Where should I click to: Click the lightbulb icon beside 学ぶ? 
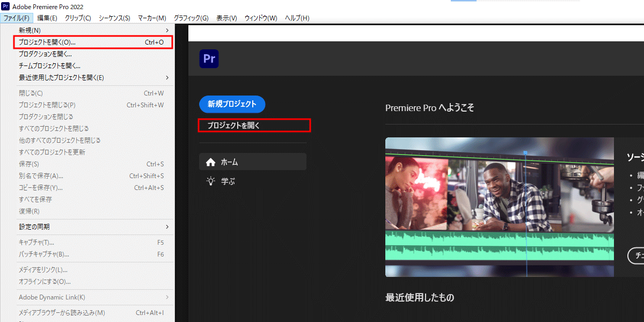point(211,181)
